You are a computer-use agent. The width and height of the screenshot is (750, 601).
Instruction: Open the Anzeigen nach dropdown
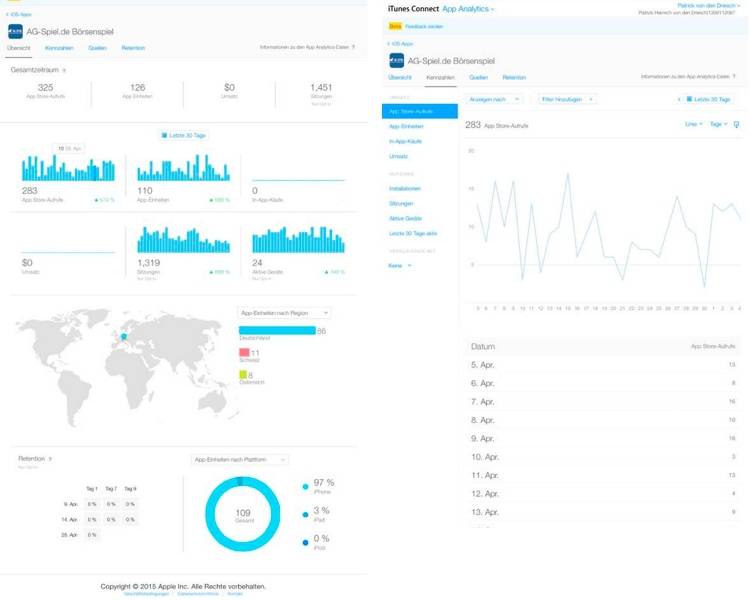(494, 99)
